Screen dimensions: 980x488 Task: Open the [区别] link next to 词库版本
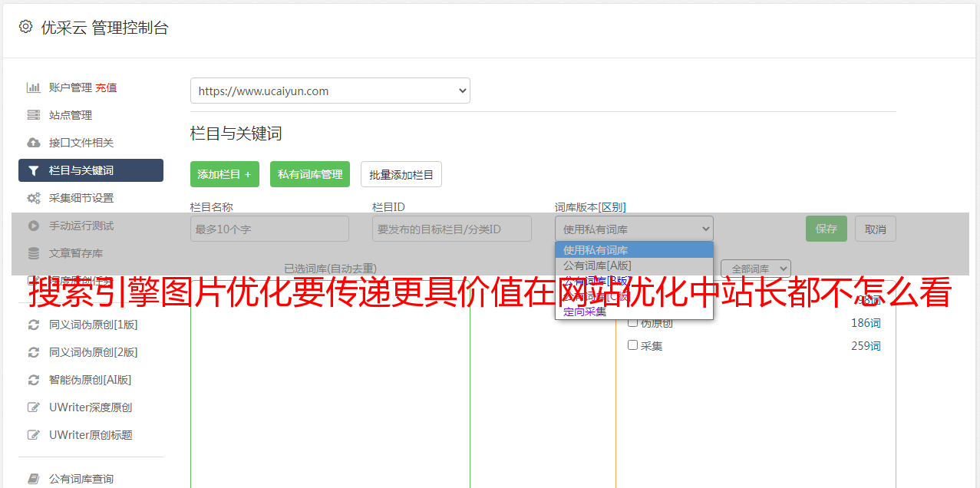612,207
